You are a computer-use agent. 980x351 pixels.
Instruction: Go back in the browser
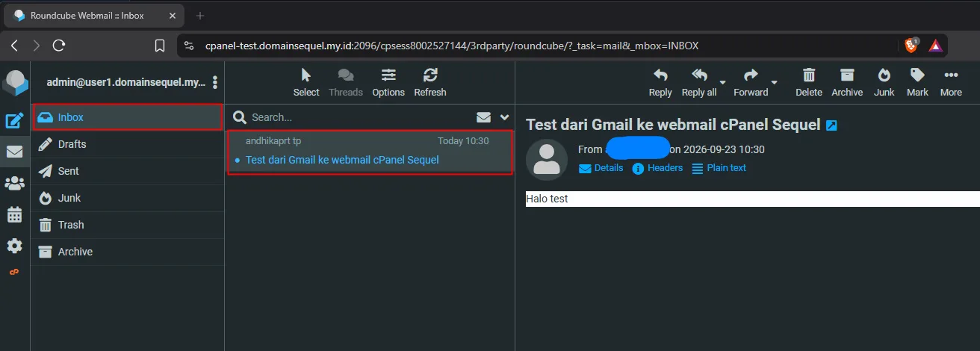pyautogui.click(x=14, y=46)
